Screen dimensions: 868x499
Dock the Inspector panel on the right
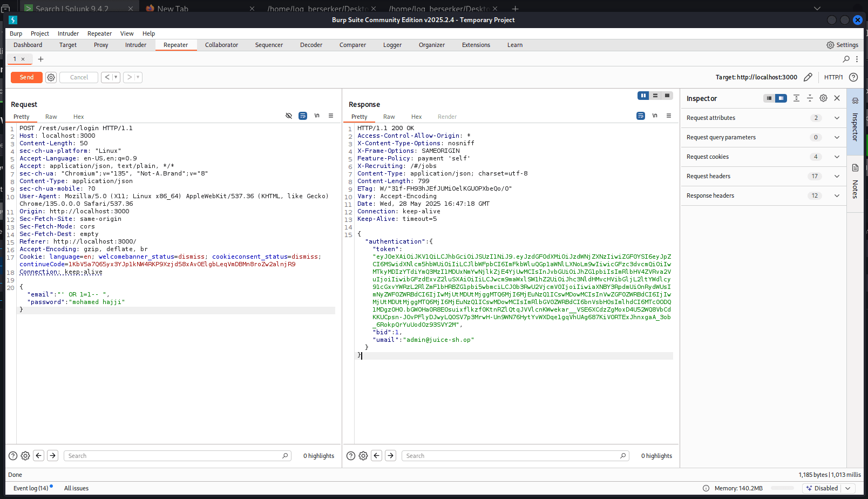point(781,98)
